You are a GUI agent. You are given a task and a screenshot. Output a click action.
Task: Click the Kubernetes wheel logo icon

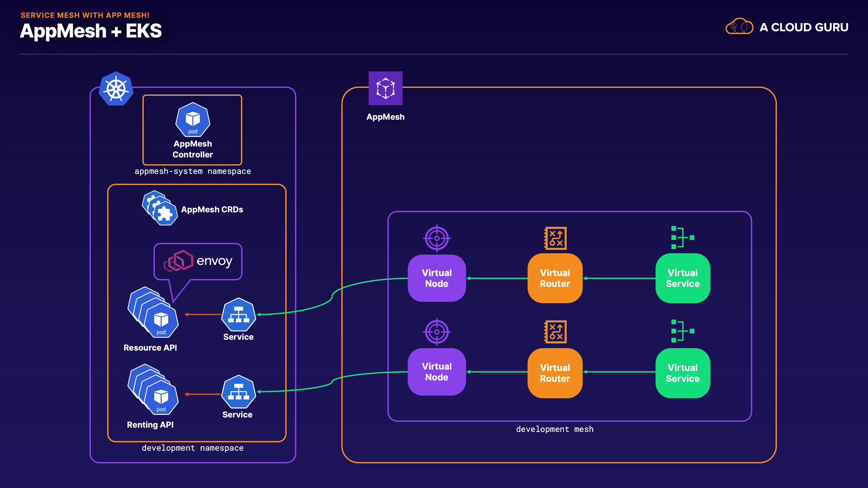pyautogui.click(x=116, y=89)
